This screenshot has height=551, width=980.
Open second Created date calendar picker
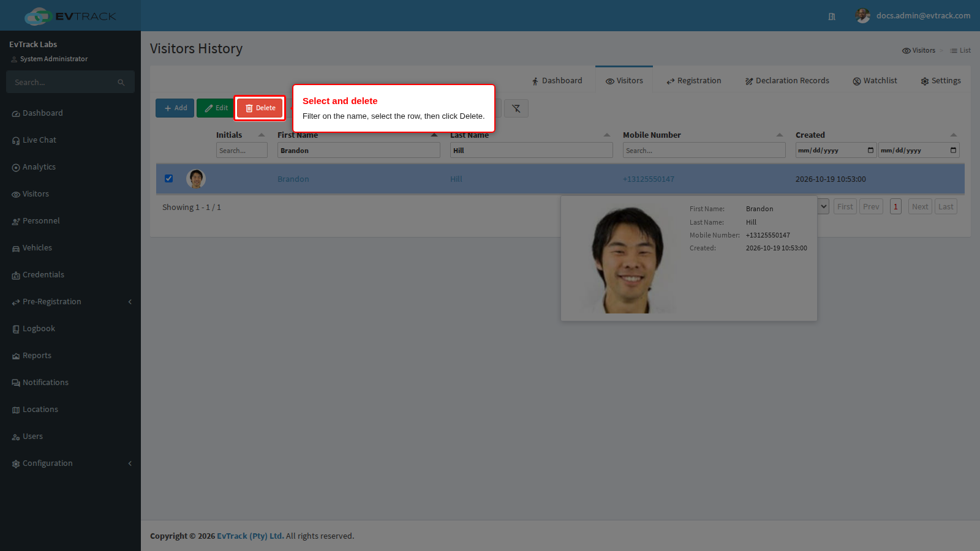click(x=953, y=150)
